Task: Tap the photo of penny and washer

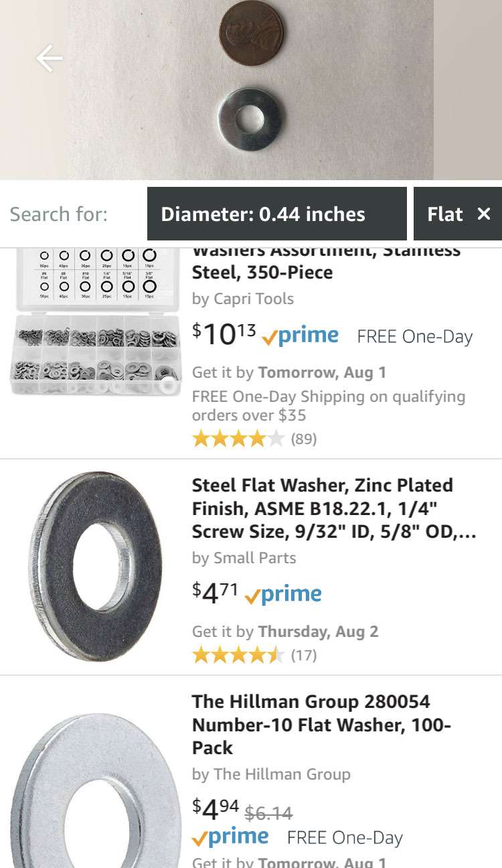Action: point(251,90)
